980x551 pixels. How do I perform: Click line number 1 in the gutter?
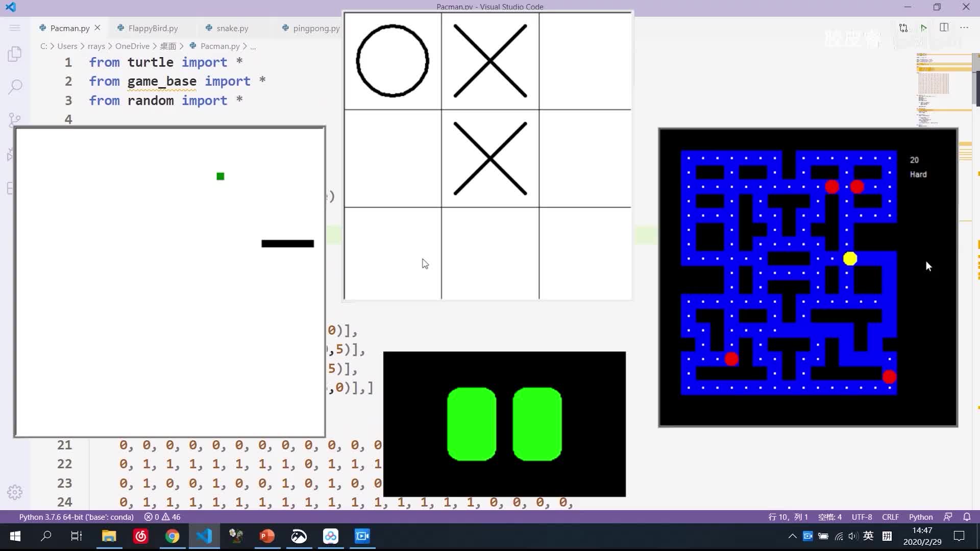tap(68, 62)
